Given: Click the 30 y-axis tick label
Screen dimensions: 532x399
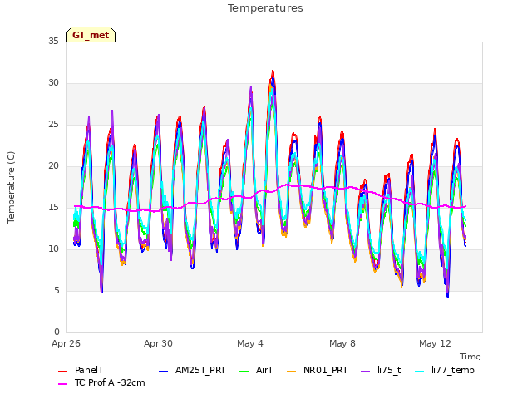Looking at the screenshot, I should coord(53,82).
